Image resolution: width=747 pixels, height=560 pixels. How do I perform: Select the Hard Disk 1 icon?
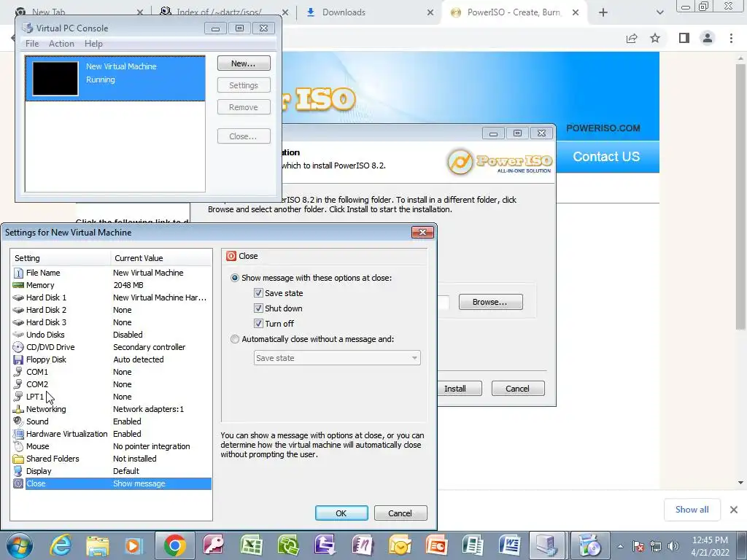(18, 297)
